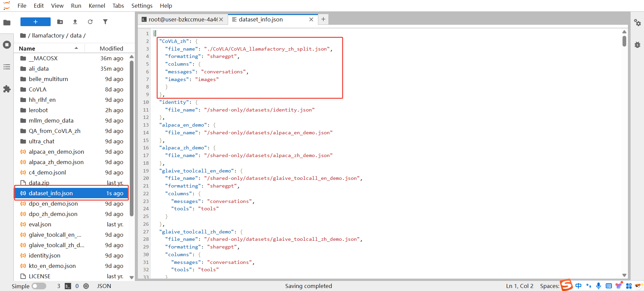644x291 pixels.
Task: Refresh the file browser list
Action: pos(90,22)
